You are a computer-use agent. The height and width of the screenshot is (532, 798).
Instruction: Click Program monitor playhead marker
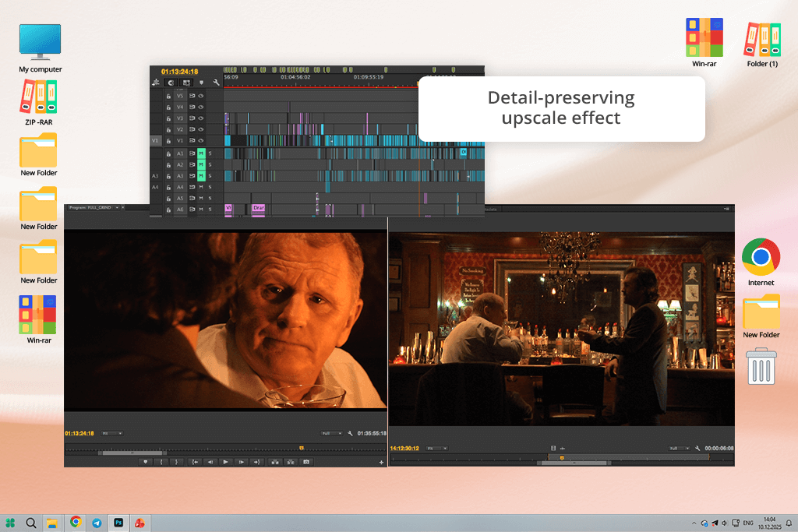(x=302, y=448)
